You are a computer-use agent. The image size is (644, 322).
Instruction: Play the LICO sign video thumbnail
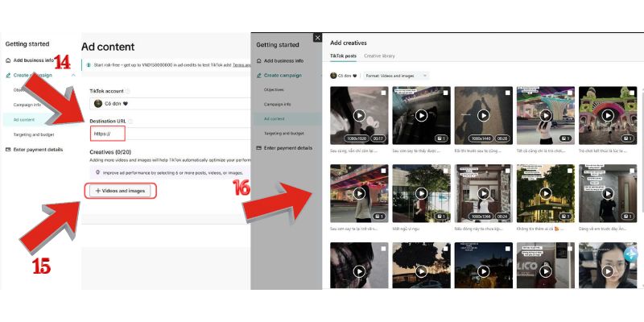(x=546, y=271)
